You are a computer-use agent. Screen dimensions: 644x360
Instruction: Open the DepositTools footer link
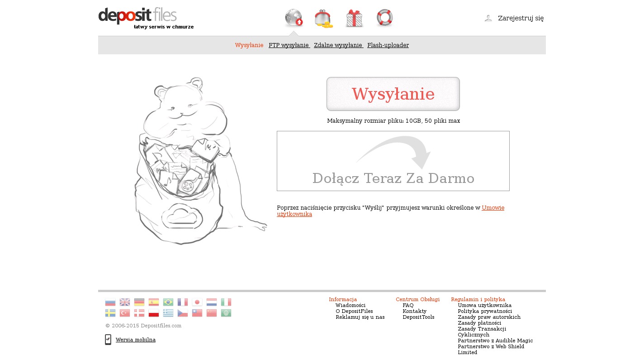pos(418,317)
